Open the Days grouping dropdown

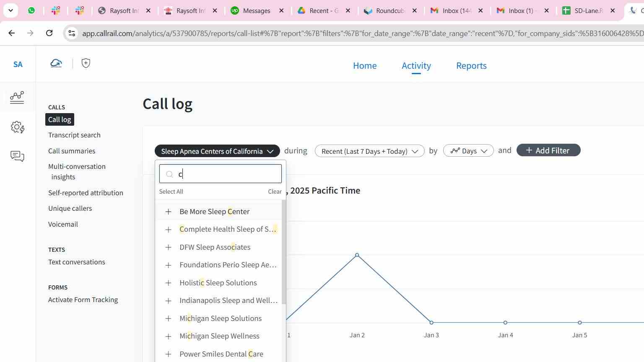468,151
